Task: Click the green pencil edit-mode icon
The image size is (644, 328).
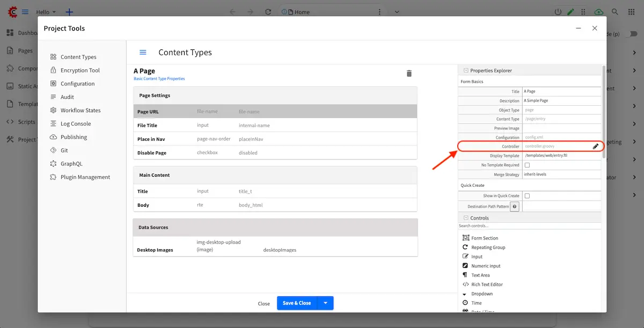Action: (x=571, y=12)
